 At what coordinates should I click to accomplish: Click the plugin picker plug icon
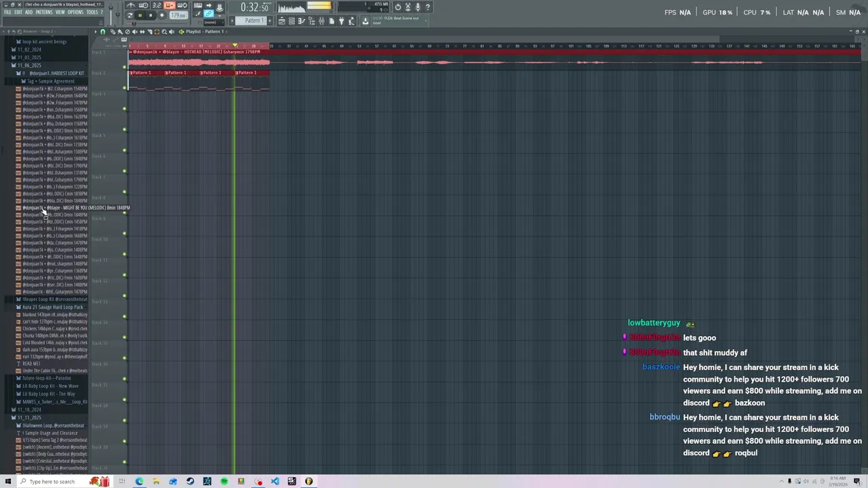(341, 21)
